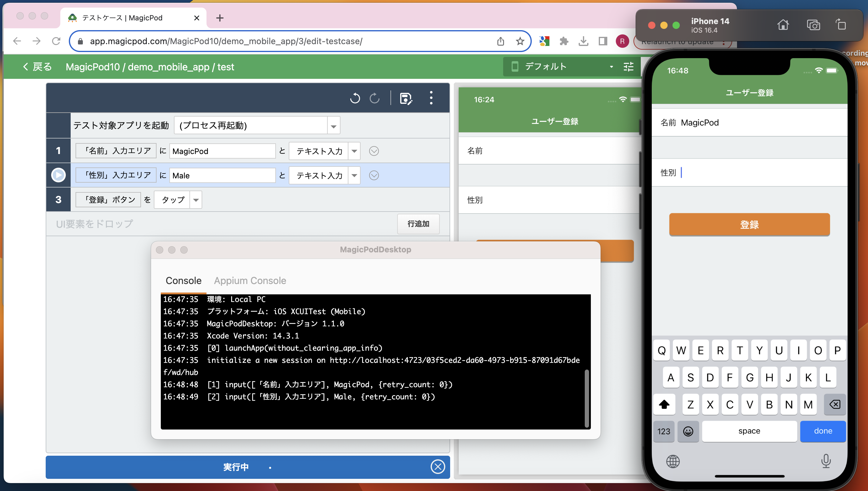Click the MagicPod text value field
The width and height of the screenshot is (868, 491).
pos(222,151)
